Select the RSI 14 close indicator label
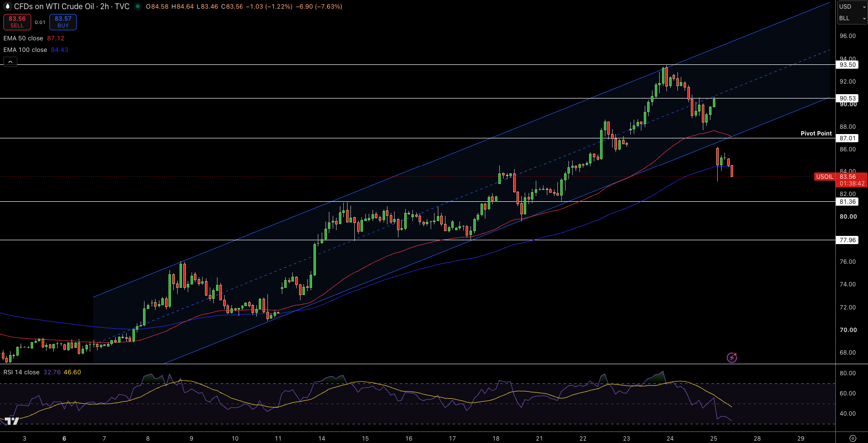868x443 pixels. click(x=21, y=372)
